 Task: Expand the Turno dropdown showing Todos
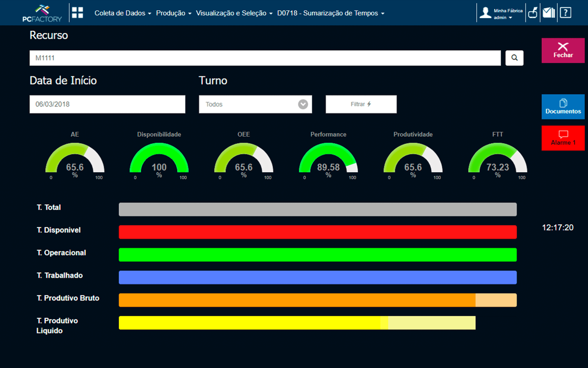[x=255, y=104]
